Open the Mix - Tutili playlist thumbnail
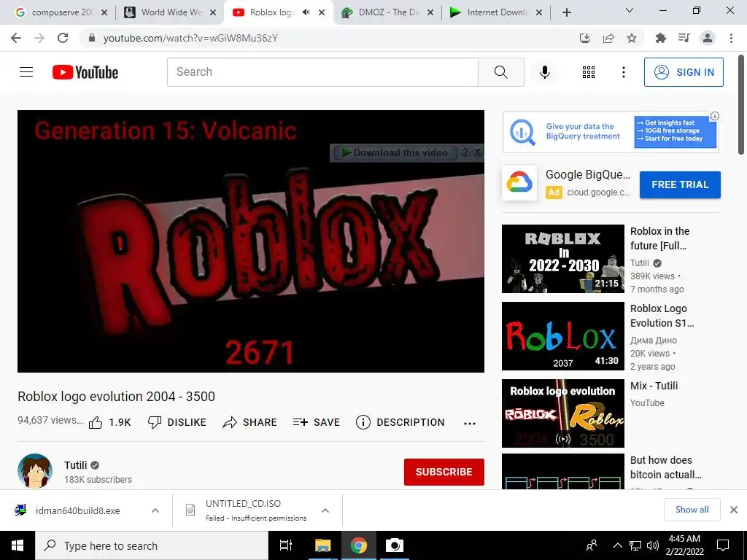The image size is (747, 560). 562,413
